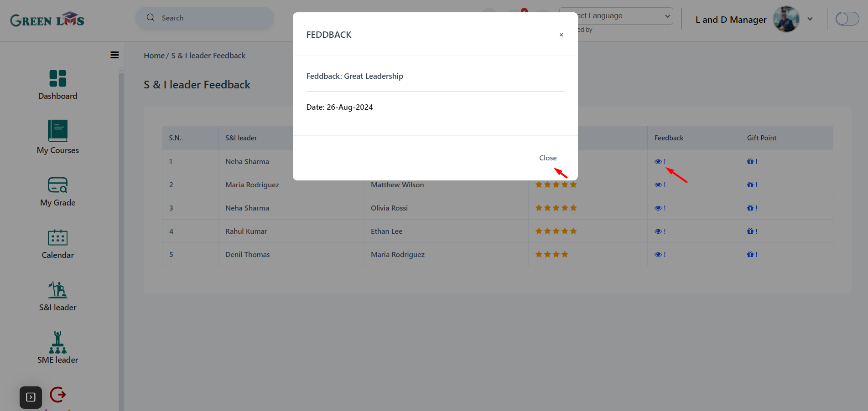Open My Courses in sidebar
Viewport: 868px width, 411px height.
point(58,131)
